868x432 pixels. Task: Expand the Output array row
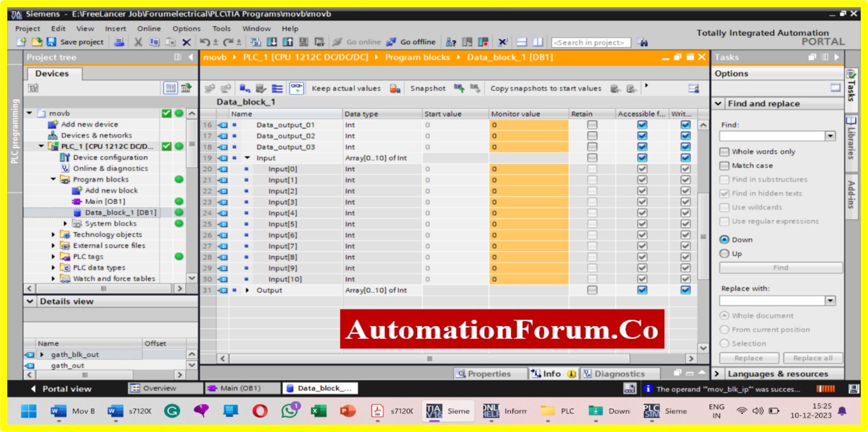248,290
